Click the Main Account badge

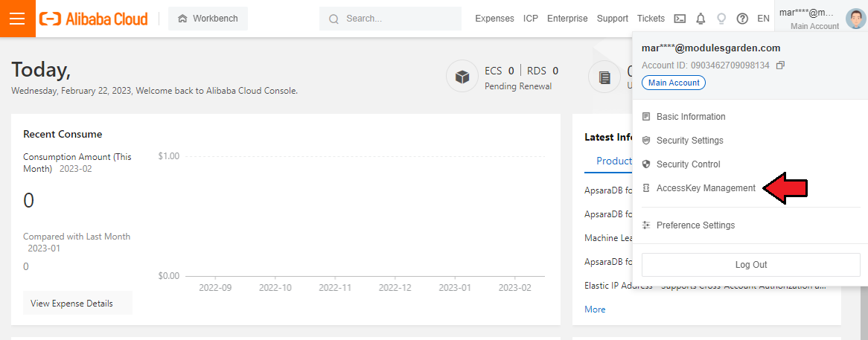(674, 83)
